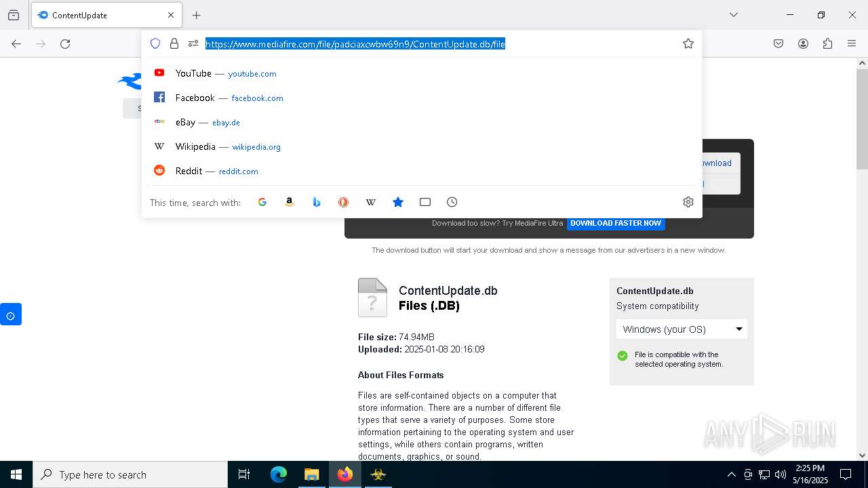
Task: Open the Firefox account icon
Action: pyautogui.click(x=803, y=43)
